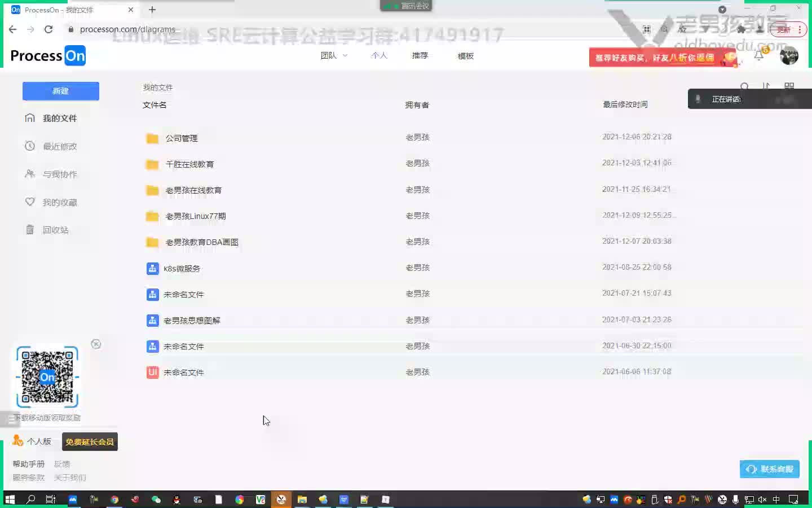
Task: Open the notifications bell icon
Action: click(759, 55)
